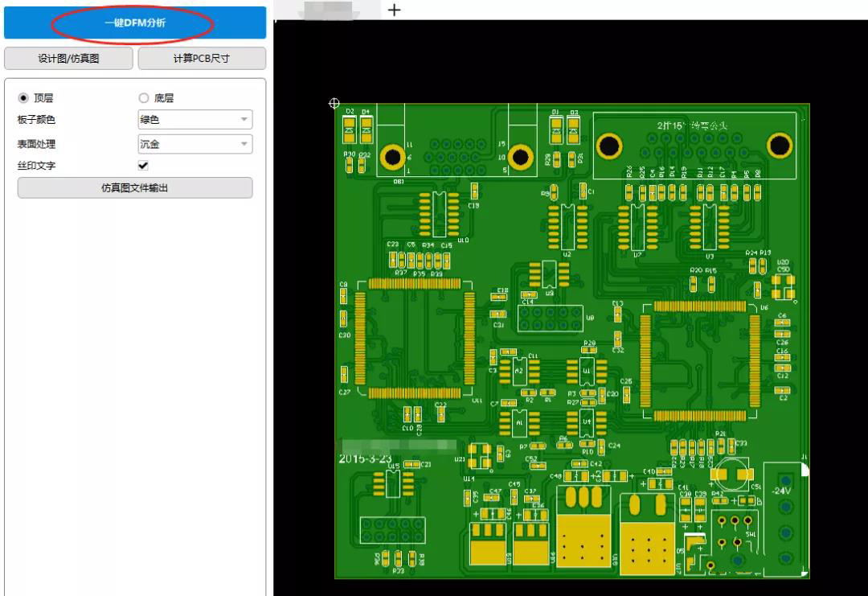
Task: Select the 底层 radio button
Action: [144, 98]
